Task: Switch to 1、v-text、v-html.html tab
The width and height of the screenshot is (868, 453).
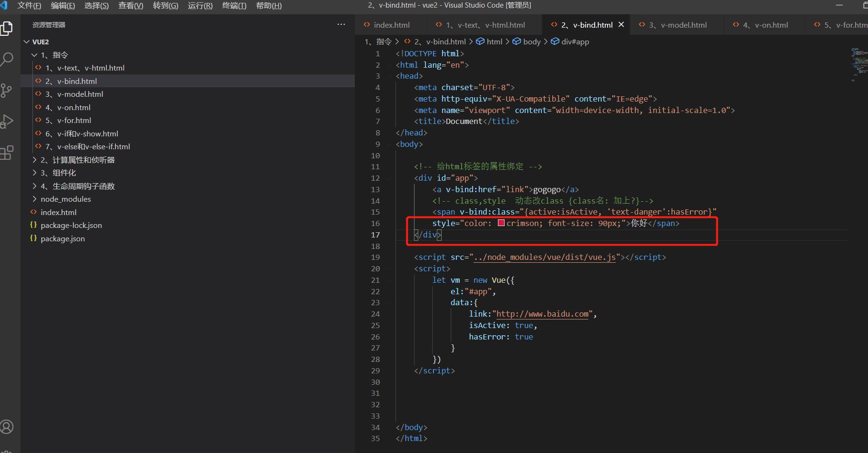Action: [x=485, y=25]
